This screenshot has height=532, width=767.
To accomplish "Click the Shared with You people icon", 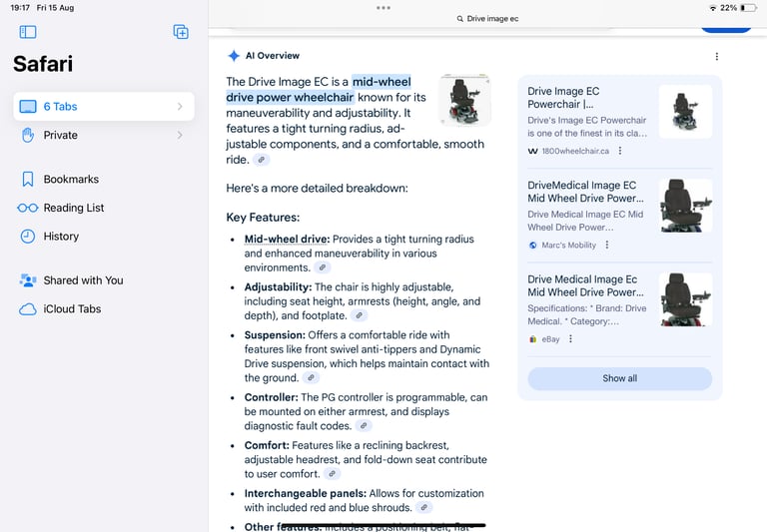I will [28, 280].
